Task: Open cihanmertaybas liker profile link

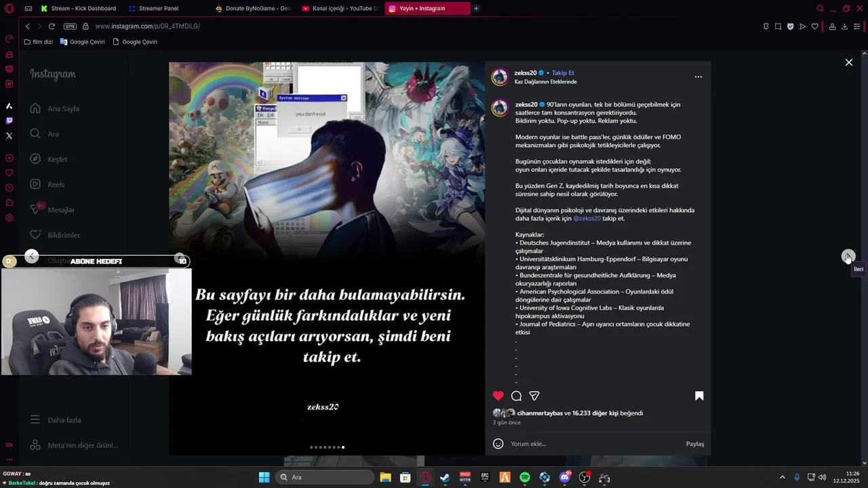Action: pyautogui.click(x=540, y=413)
